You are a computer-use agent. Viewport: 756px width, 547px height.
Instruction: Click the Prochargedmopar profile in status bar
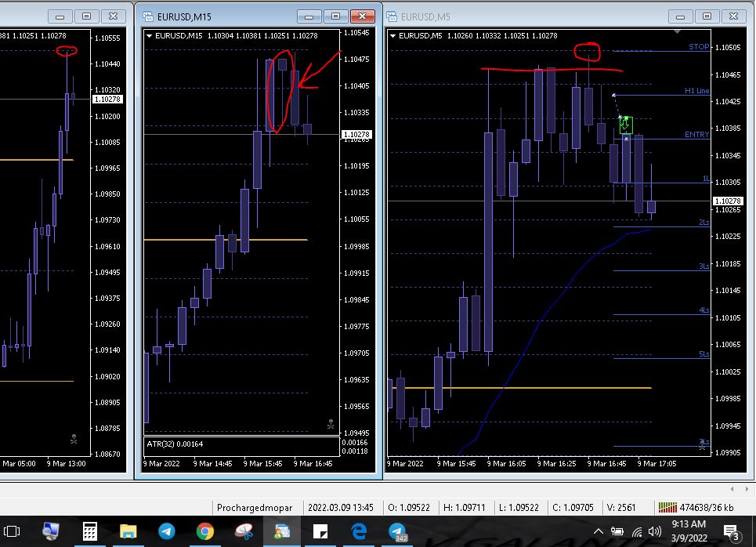[x=255, y=508]
